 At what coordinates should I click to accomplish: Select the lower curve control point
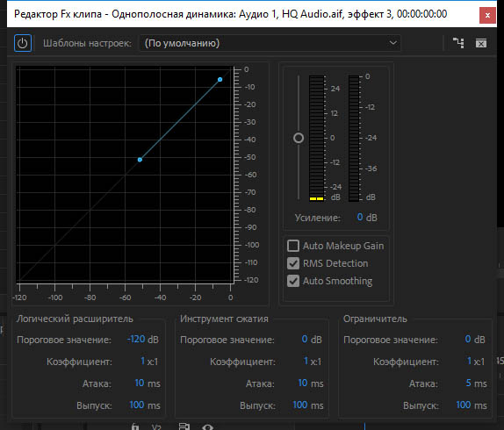click(x=140, y=160)
